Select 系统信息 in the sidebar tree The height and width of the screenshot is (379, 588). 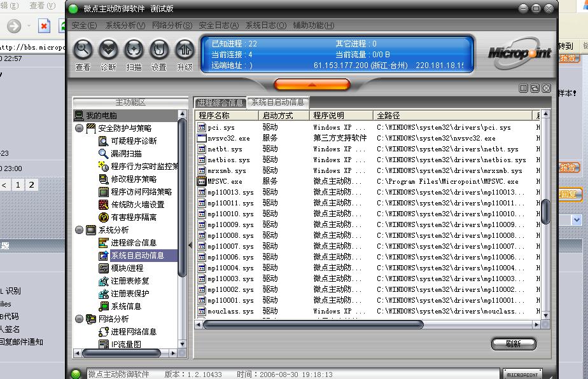click(126, 307)
